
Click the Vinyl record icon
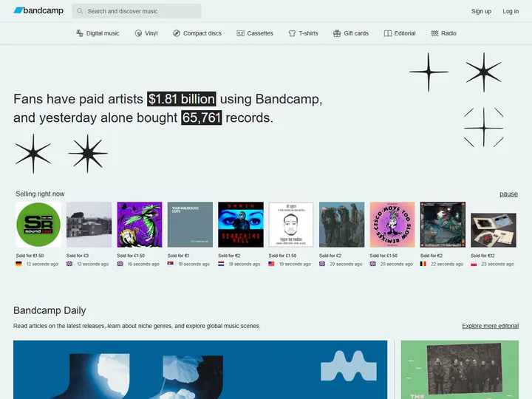(x=138, y=33)
